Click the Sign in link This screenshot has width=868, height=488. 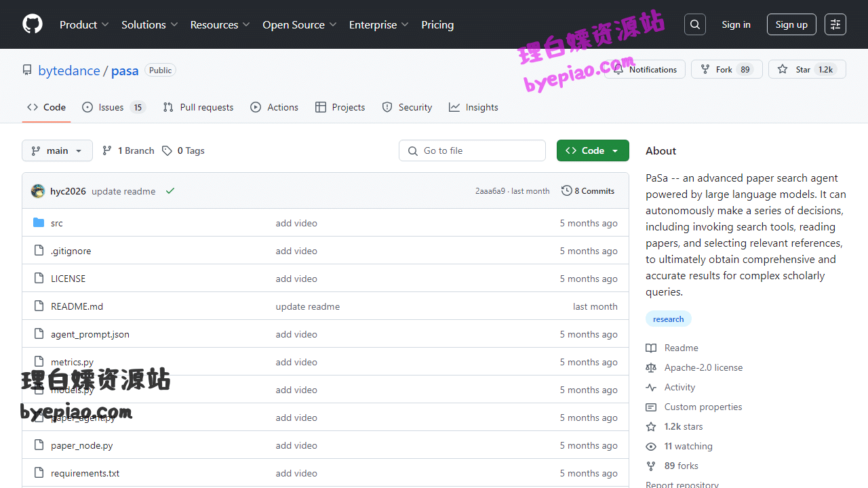click(x=736, y=24)
